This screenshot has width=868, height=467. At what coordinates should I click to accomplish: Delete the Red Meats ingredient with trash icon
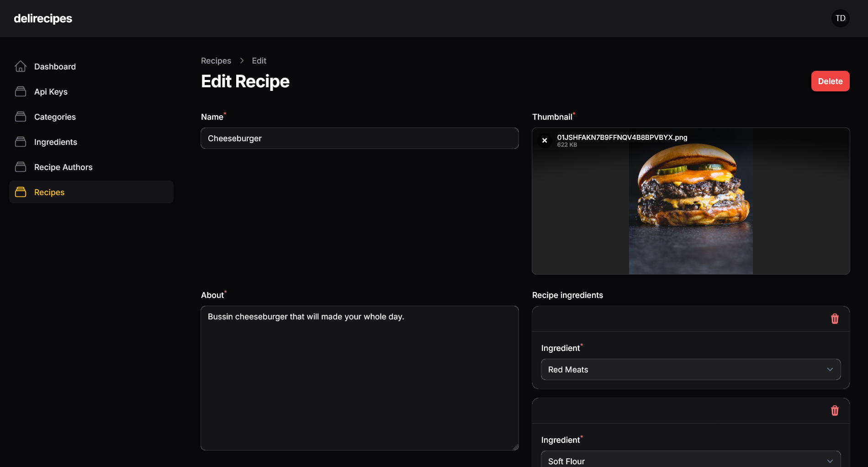click(835, 319)
